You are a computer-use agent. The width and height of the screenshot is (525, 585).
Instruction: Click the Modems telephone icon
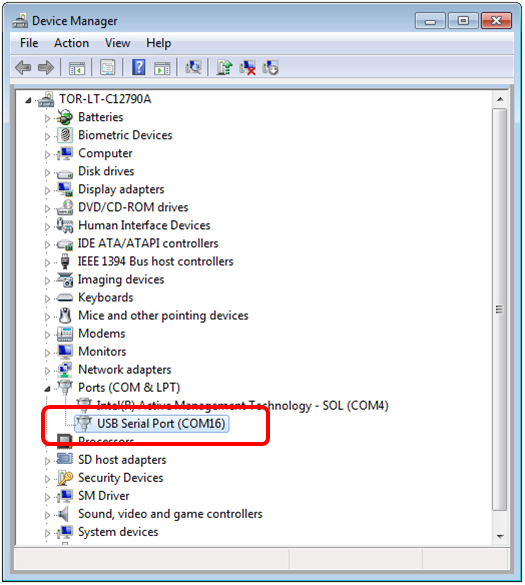pyautogui.click(x=65, y=334)
